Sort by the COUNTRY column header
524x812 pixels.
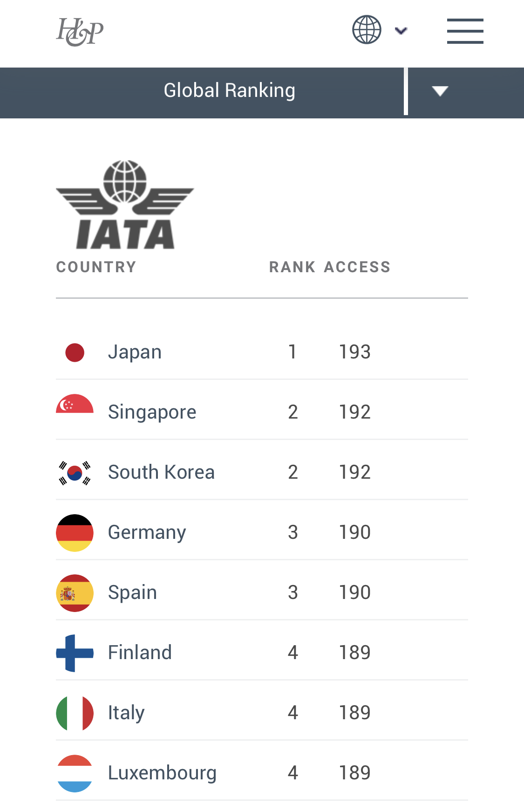click(x=96, y=267)
